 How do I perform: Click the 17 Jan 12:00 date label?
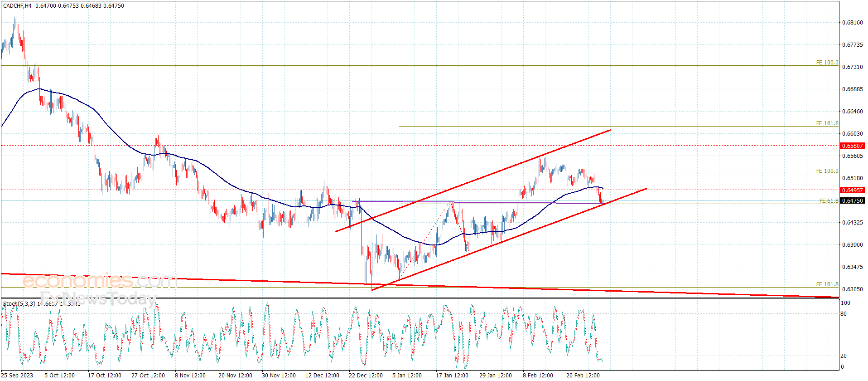pyautogui.click(x=452, y=375)
